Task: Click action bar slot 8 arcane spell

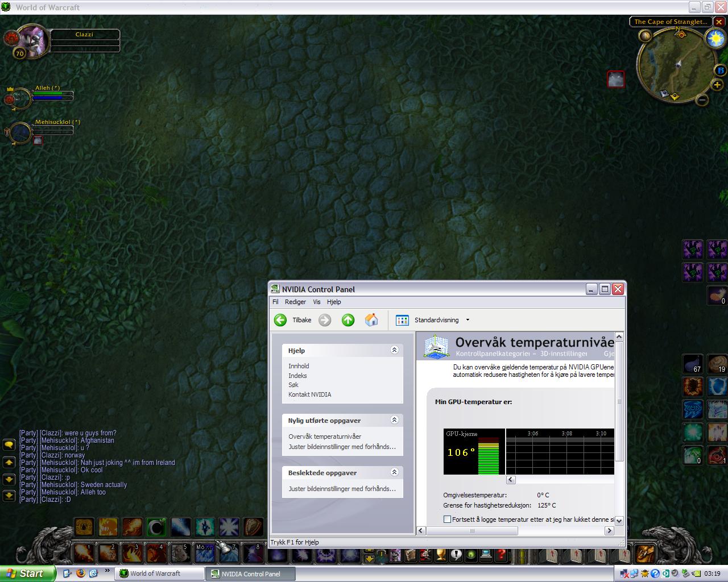Action: [253, 552]
